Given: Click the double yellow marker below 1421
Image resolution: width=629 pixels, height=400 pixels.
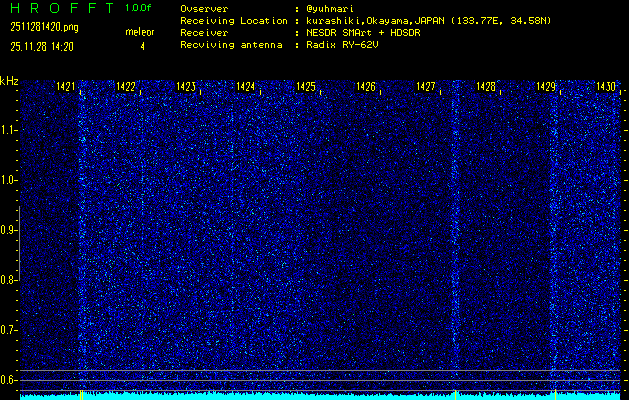Looking at the screenshot, I should click(81, 395).
